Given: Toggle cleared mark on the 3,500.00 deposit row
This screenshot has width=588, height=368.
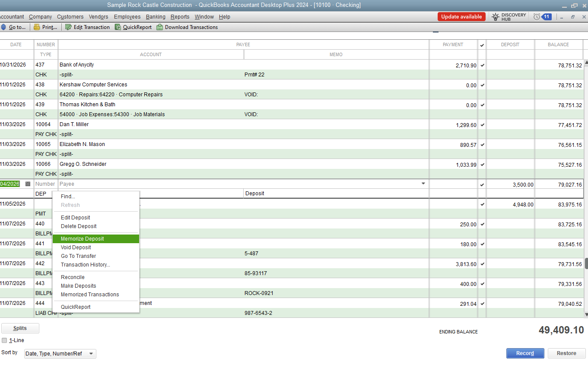Looking at the screenshot, I should pyautogui.click(x=482, y=184).
